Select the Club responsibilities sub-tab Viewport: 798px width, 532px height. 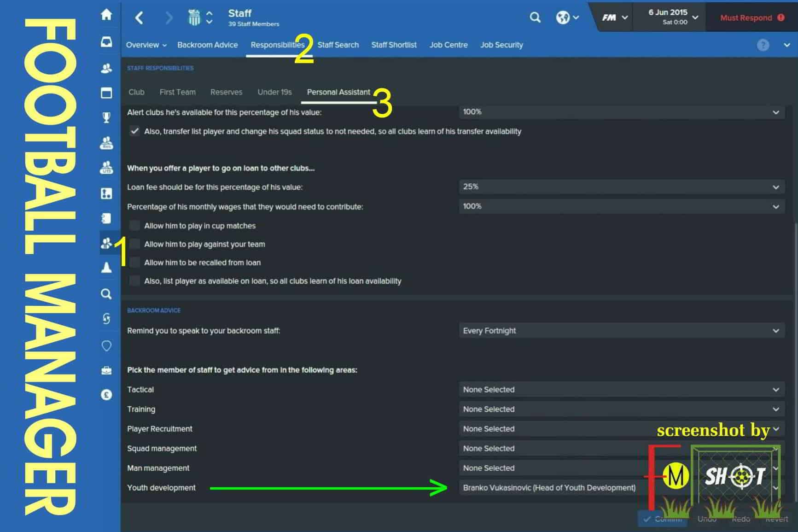tap(136, 92)
